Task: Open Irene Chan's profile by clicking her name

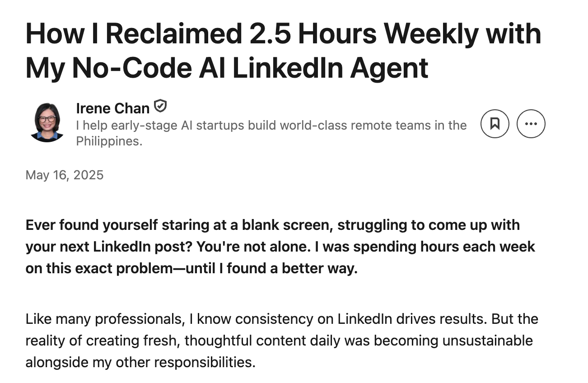Action: click(112, 108)
